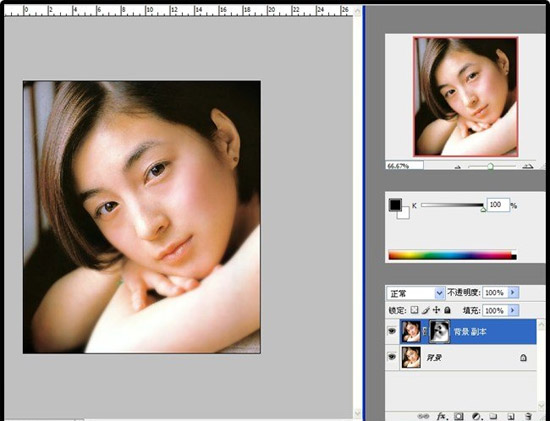Expand the 填充 fill slider arrow
Screen dimensions: 550x421
(x=513, y=310)
